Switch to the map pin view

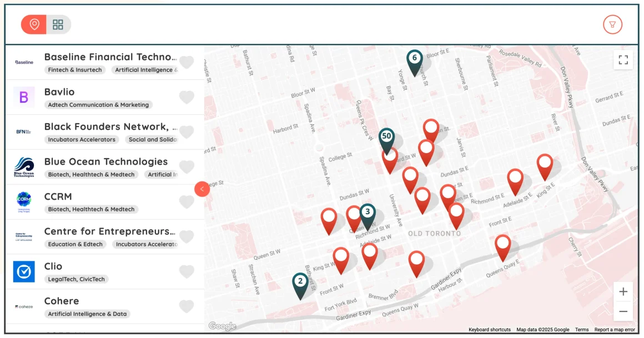click(x=33, y=24)
